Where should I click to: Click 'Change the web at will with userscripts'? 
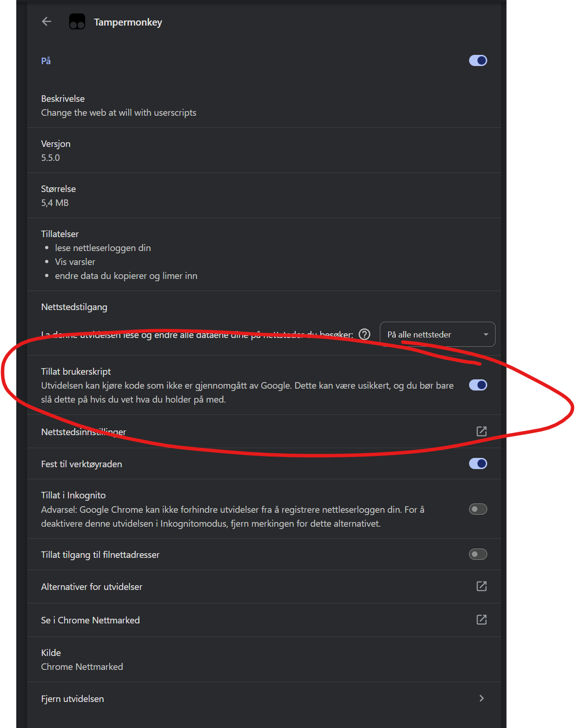tap(119, 113)
